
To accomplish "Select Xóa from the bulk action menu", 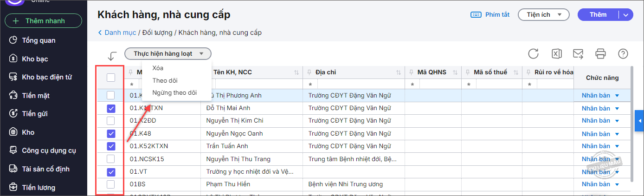I will pyautogui.click(x=158, y=68).
